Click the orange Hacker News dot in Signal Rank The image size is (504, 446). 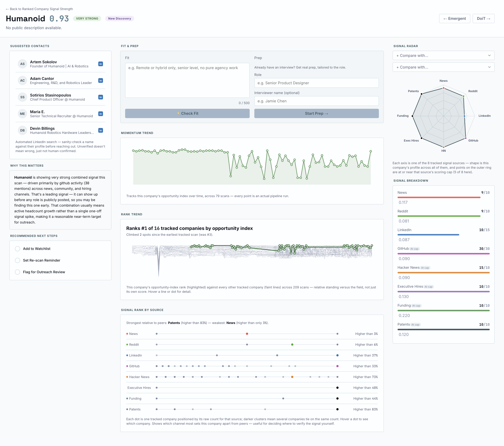(x=292, y=377)
